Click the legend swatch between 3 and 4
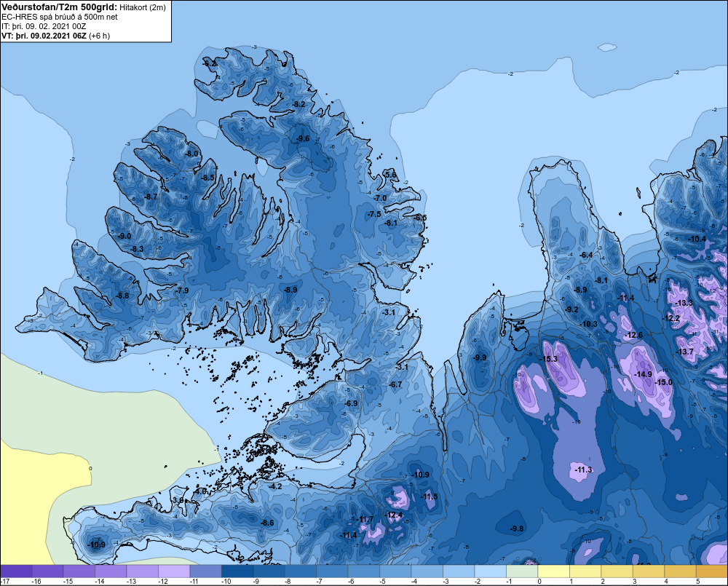Image resolution: width=728 pixels, height=586 pixels. click(649, 571)
